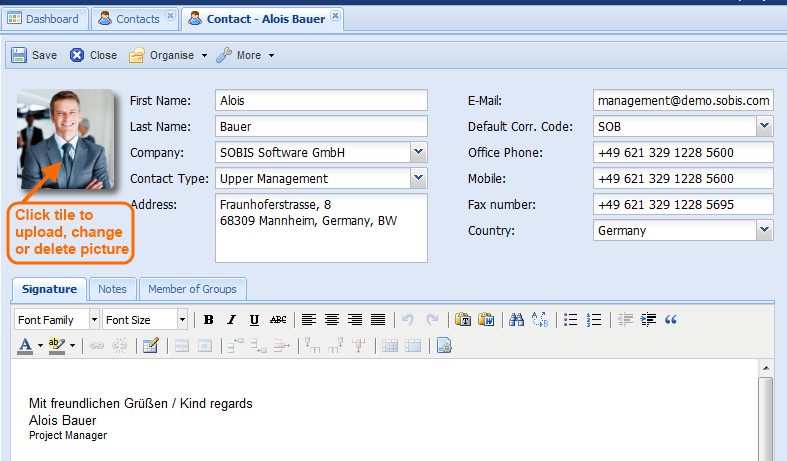Switch to the Notes tab
Viewport: 787px width, 461px height.
[x=112, y=289]
